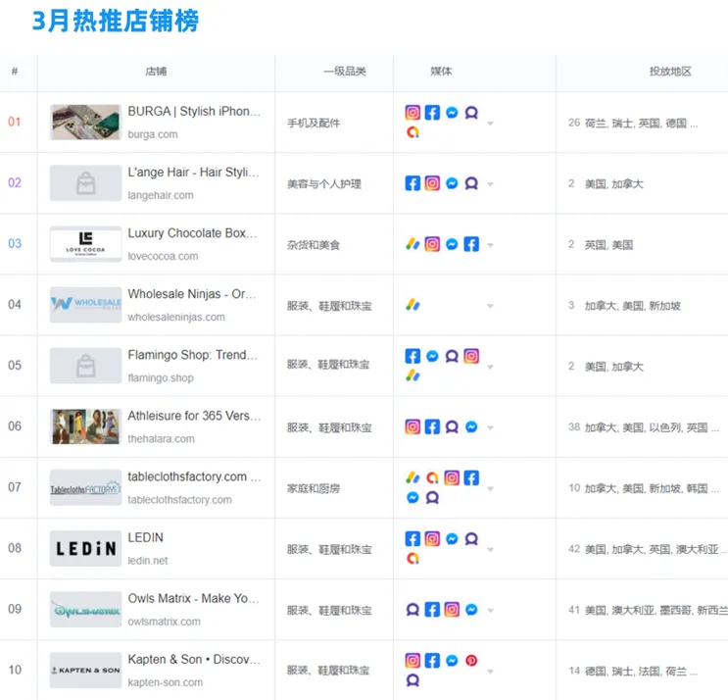
Task: Click LEDIN logo thumbnail
Action: 85,548
